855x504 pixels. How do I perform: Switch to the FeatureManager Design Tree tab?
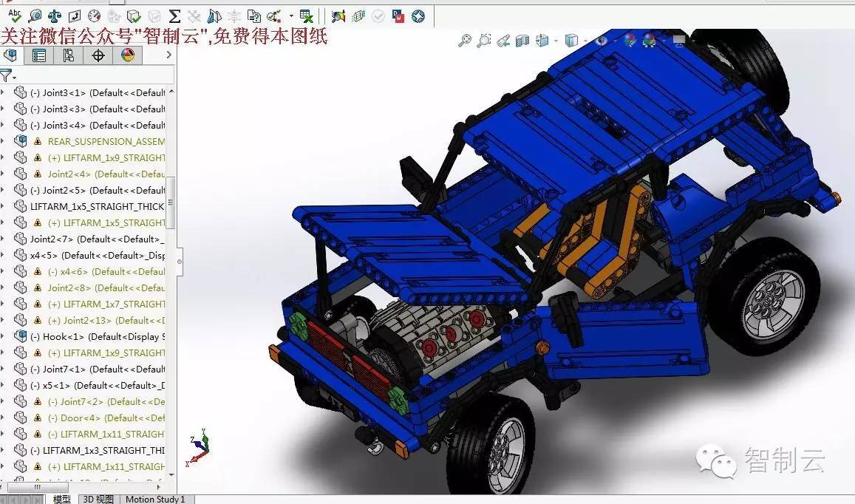coord(10,55)
